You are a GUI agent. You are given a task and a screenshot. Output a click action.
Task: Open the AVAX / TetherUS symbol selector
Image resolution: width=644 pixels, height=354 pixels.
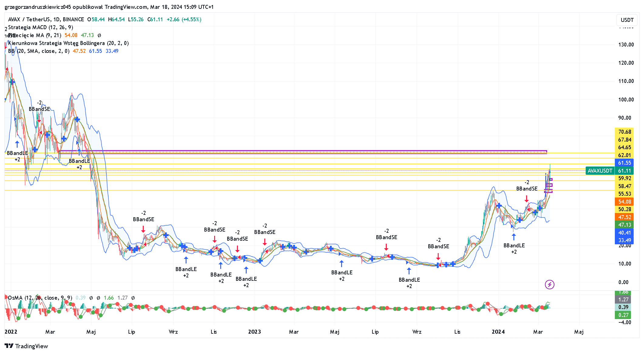click(x=29, y=19)
